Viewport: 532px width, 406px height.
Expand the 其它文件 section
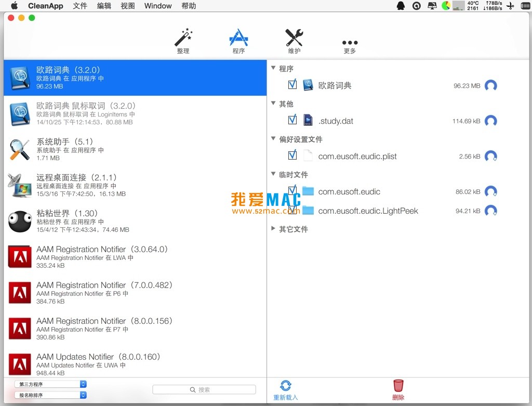coord(273,228)
